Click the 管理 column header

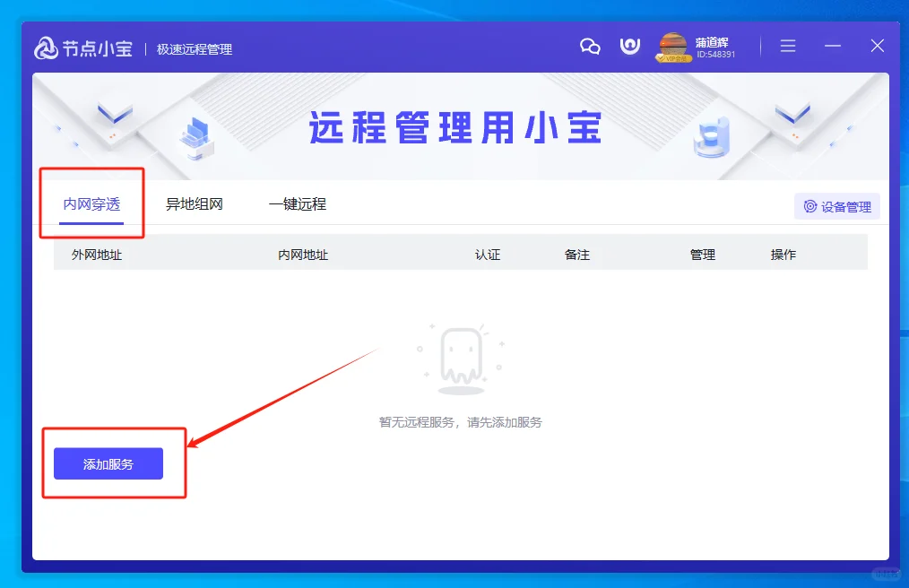[703, 255]
